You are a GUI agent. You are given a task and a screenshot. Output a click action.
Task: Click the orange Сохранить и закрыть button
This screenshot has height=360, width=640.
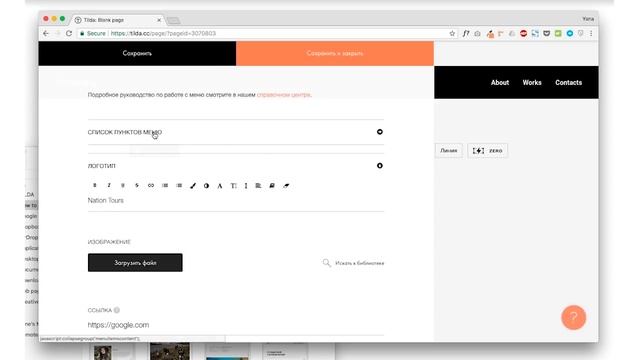[x=335, y=53]
